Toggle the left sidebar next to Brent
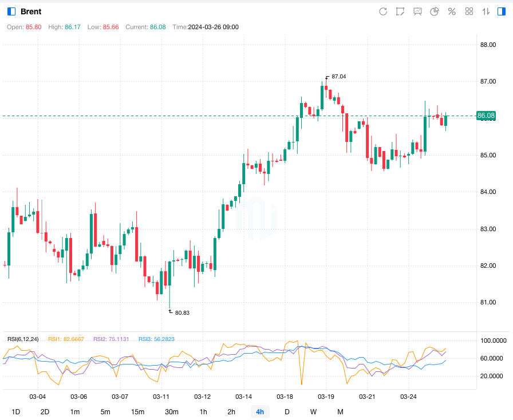The image size is (513, 420). tap(11, 11)
